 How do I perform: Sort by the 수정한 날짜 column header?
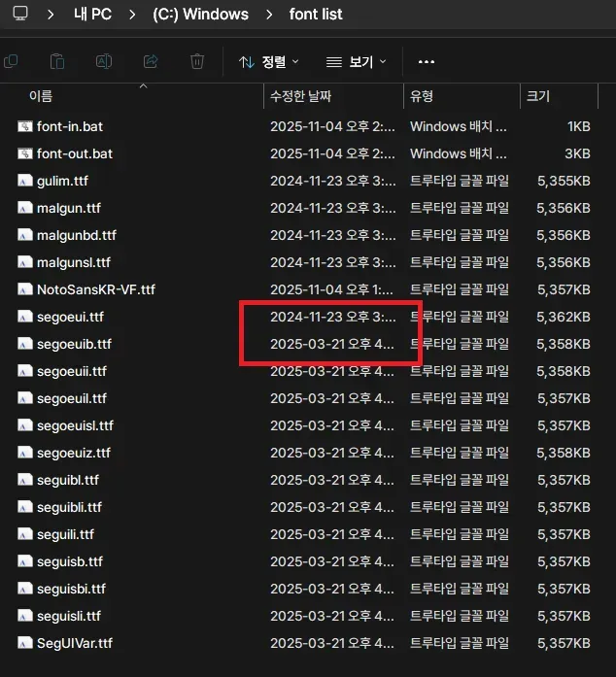tap(300, 96)
